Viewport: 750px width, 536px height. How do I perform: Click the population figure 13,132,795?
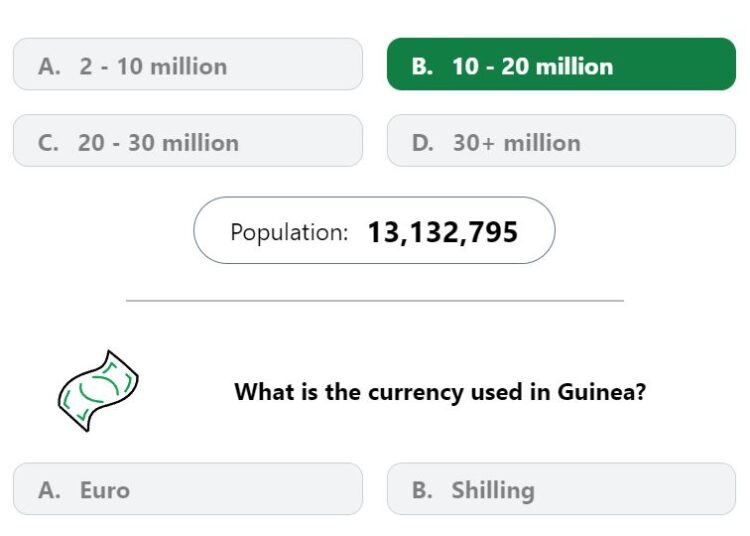click(x=442, y=232)
